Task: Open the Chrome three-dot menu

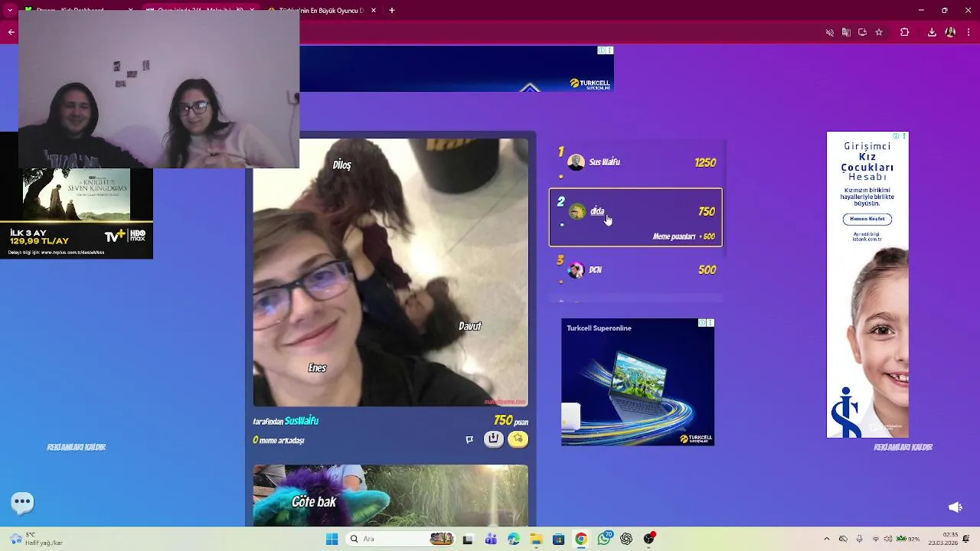Action: [969, 32]
